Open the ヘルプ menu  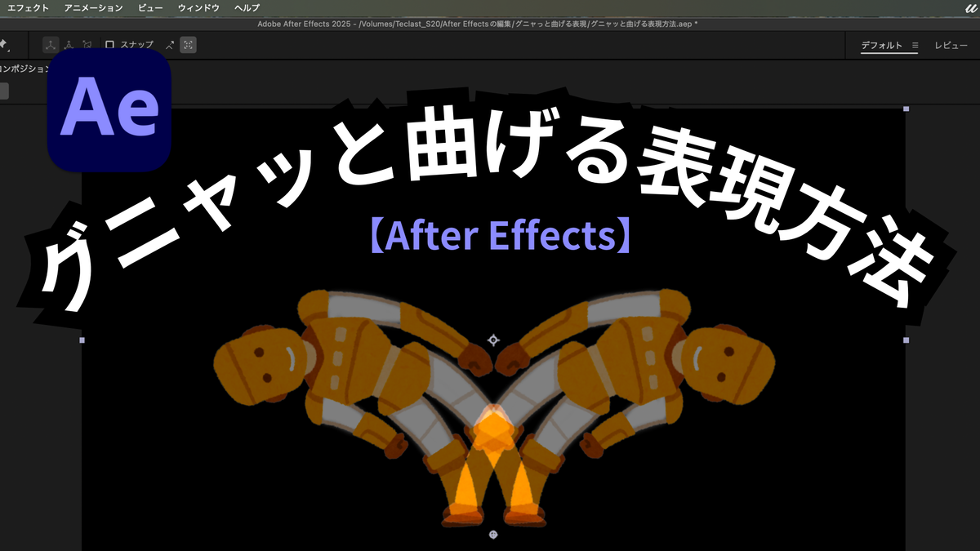pos(247,7)
